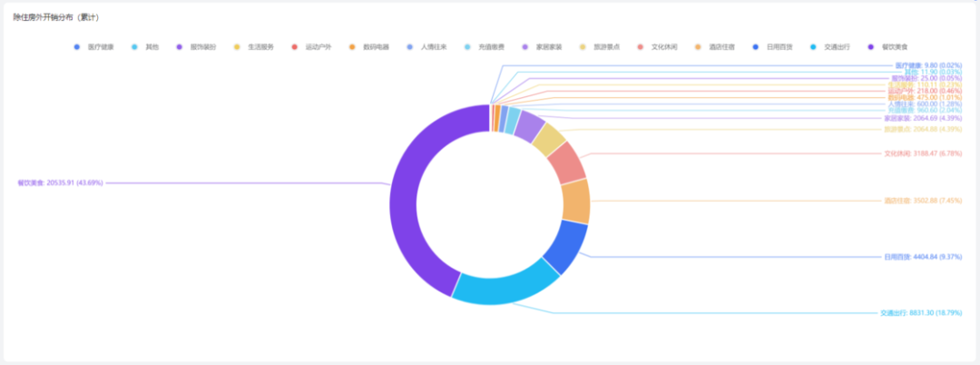Click the label 日用百货: 4404.84 (9.37%)
The width and height of the screenshot is (980, 365).
point(923,257)
